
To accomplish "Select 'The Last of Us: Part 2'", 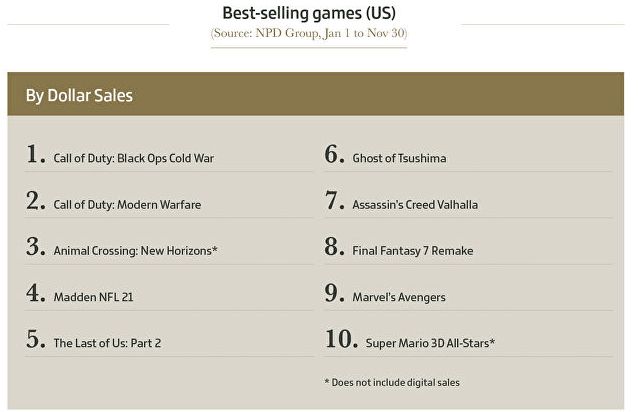I will [107, 343].
